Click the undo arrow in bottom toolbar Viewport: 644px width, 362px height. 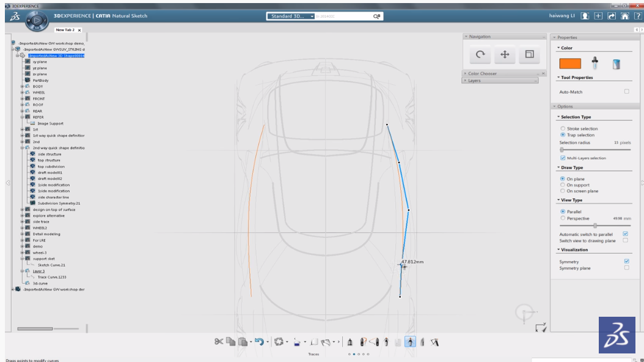point(259,342)
